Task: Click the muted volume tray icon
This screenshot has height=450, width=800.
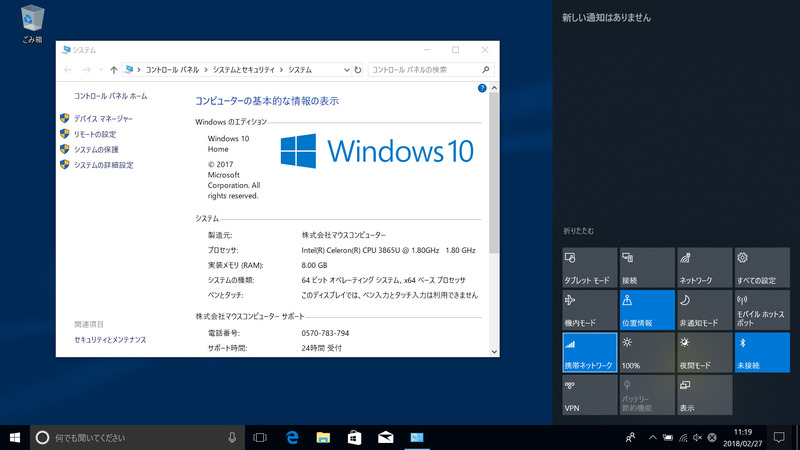Action: pyautogui.click(x=697, y=437)
